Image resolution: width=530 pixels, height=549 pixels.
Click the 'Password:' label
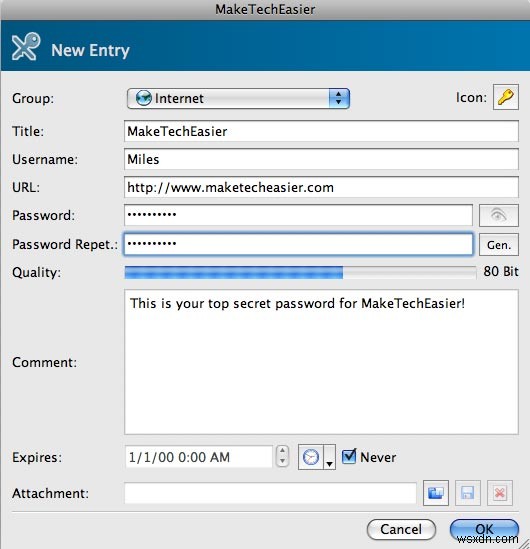click(43, 215)
